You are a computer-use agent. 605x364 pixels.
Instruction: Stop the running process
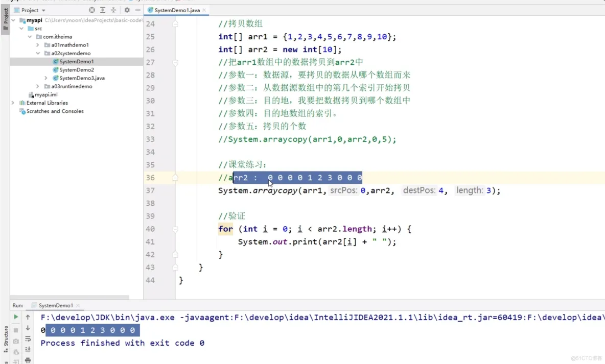pos(16,329)
